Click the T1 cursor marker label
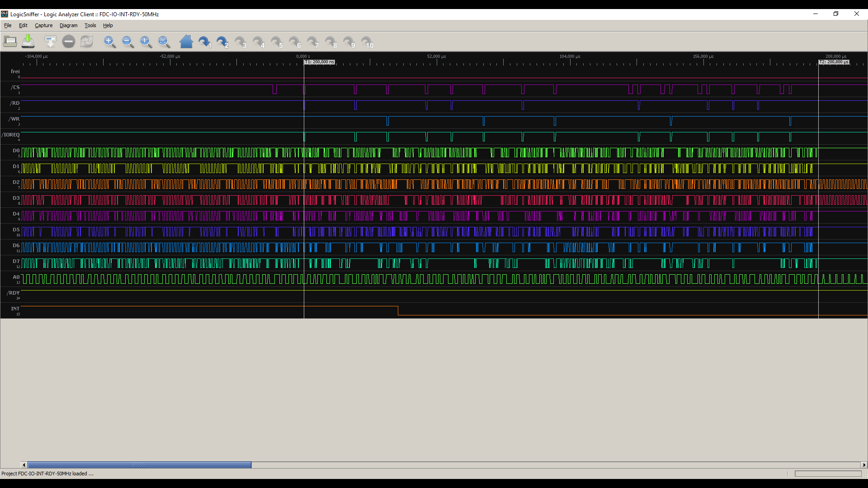The image size is (868, 488). click(x=319, y=62)
